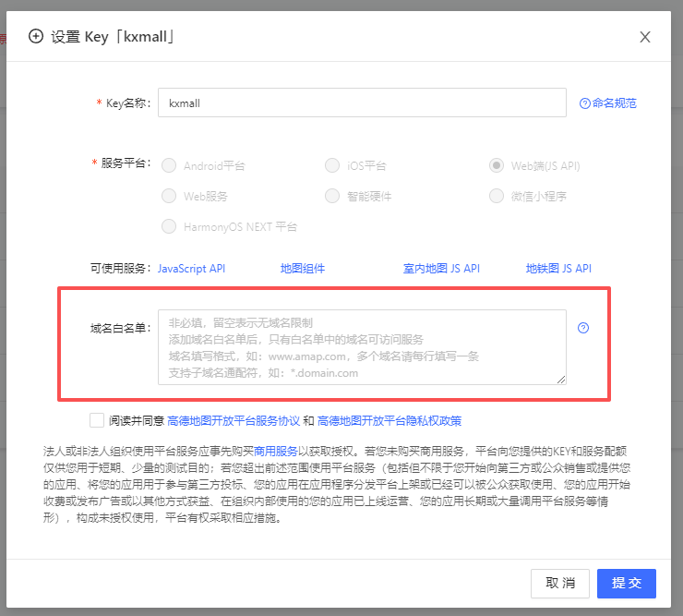Click the help icon beside domain whitelist
Image resolution: width=683 pixels, height=616 pixels.
click(583, 328)
